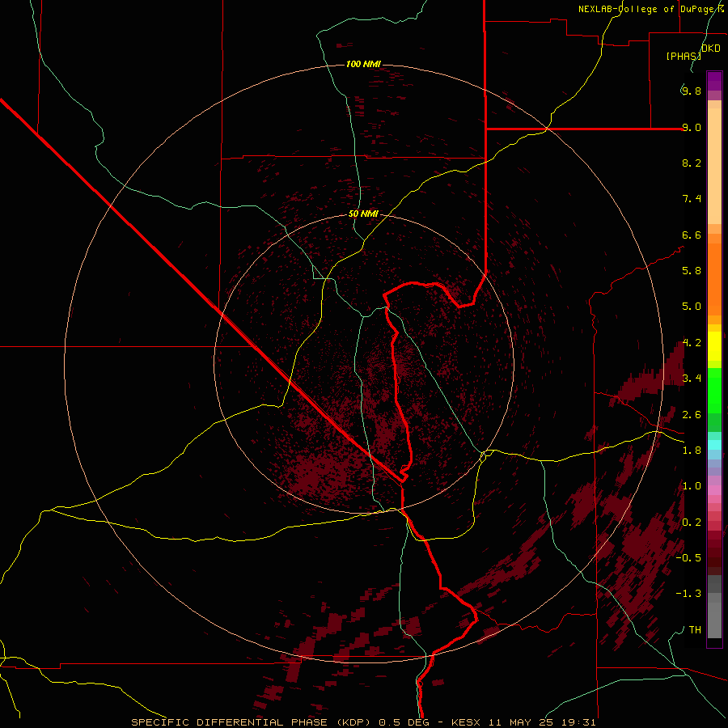Click the 2.6 scale value

click(x=692, y=415)
